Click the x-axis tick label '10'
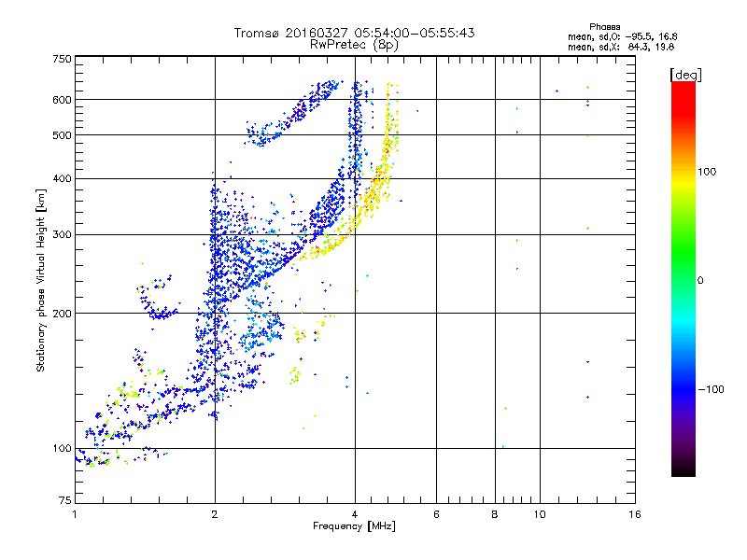The image size is (747, 560). pos(540,514)
